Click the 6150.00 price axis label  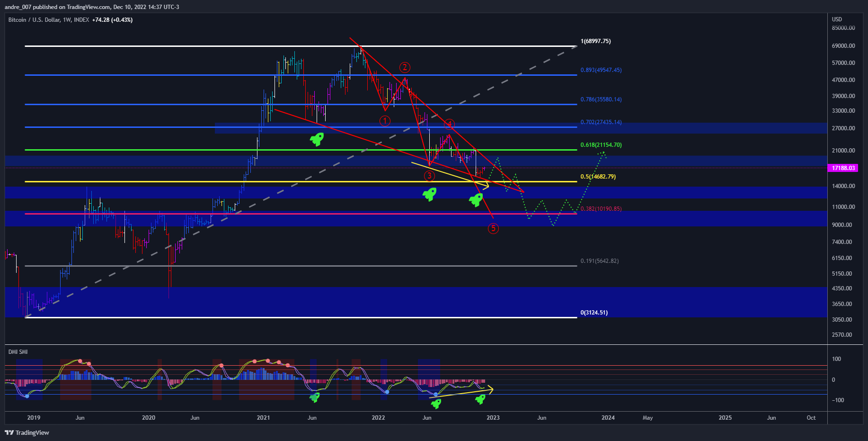click(x=842, y=258)
